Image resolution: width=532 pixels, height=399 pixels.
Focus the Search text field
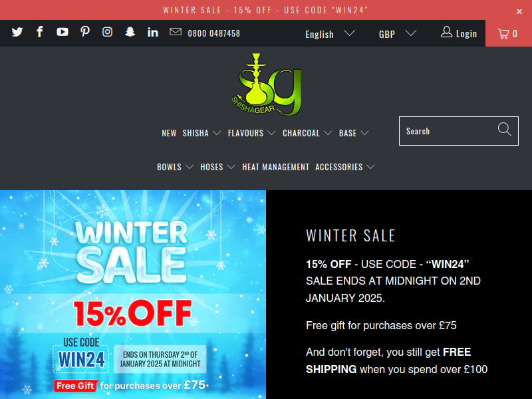(448, 131)
